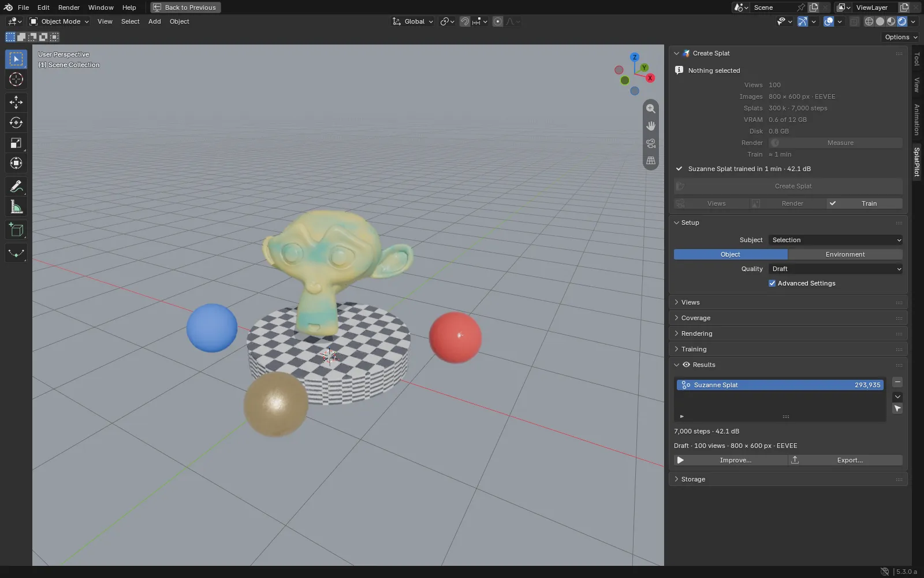Switch orthographic/perspective grid icon
Image resolution: width=924 pixels, height=578 pixels.
coord(651,161)
